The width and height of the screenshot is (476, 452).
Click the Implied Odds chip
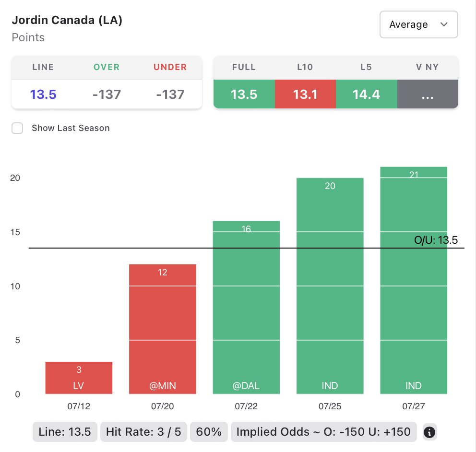coord(323,432)
